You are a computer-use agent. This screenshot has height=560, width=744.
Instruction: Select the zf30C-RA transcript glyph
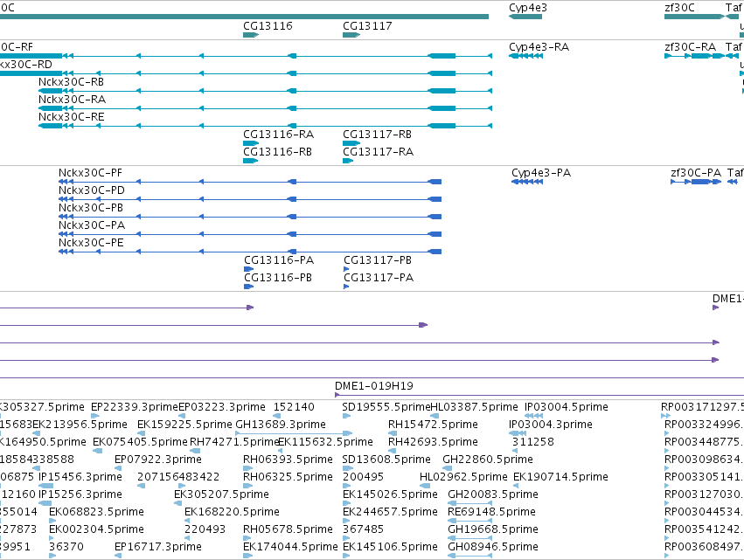pos(694,56)
